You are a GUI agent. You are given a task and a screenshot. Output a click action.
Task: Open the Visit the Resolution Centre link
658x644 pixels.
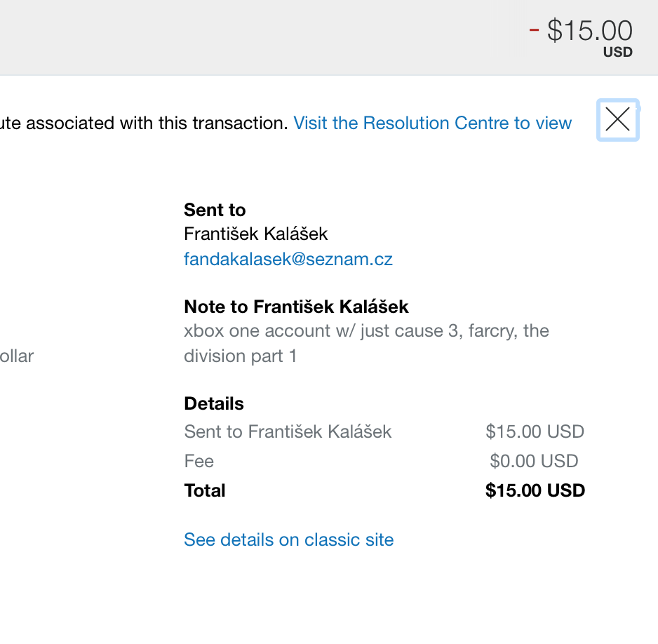[x=432, y=123]
